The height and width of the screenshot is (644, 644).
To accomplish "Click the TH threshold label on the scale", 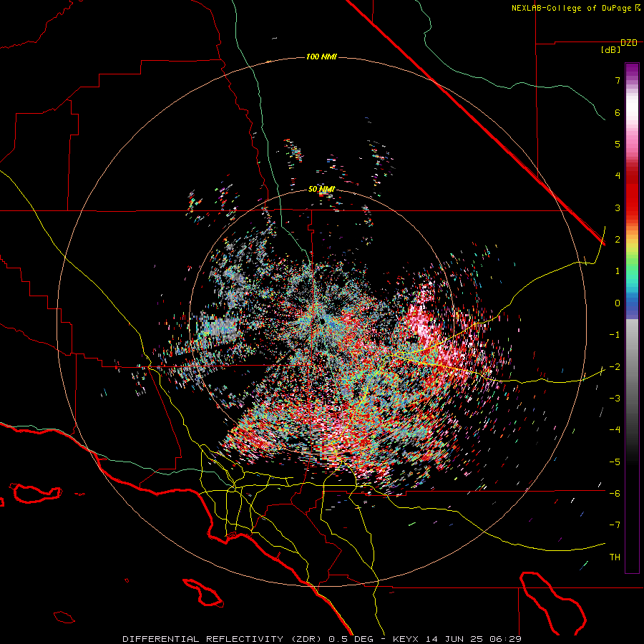I will point(615,557).
